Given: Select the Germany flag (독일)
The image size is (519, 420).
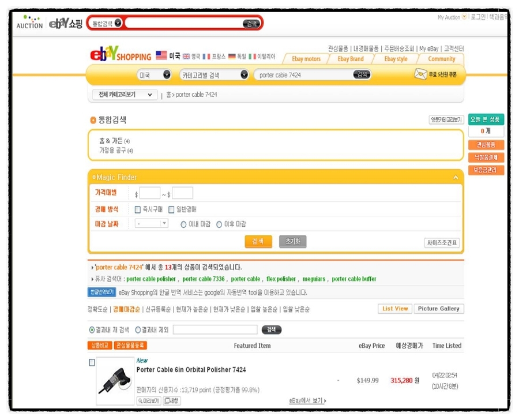Looking at the screenshot, I should coord(232,57).
